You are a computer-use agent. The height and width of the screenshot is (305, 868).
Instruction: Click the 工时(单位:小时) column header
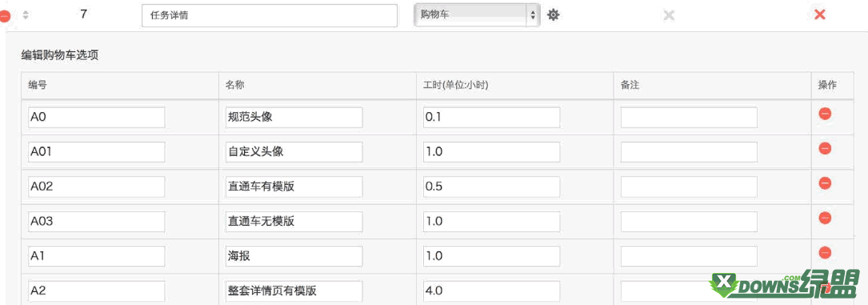(x=455, y=85)
